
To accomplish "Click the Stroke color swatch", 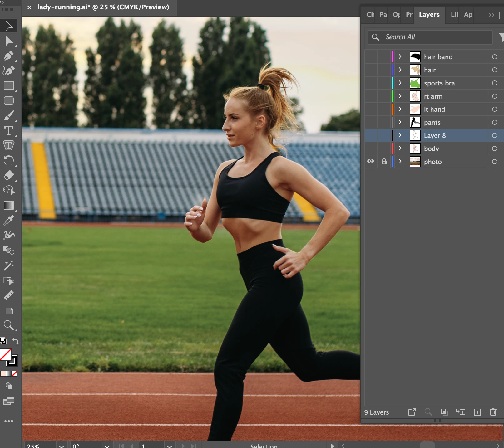I will click(13, 361).
